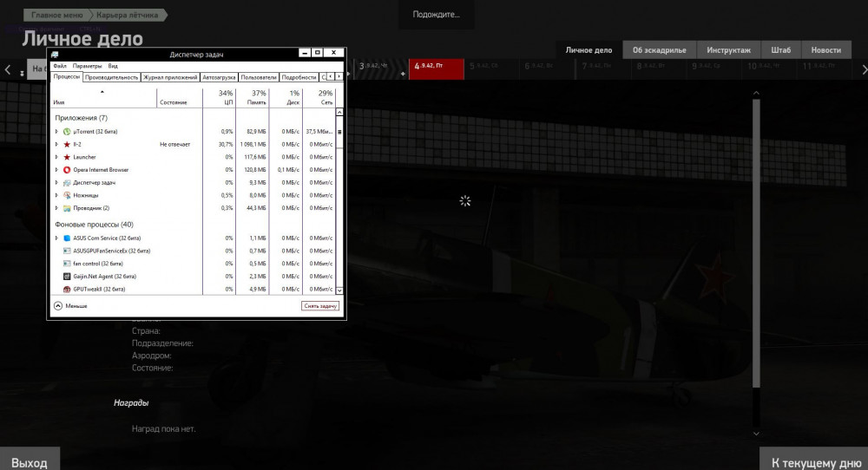Open Новости tab in game
868x470 pixels.
pos(826,49)
